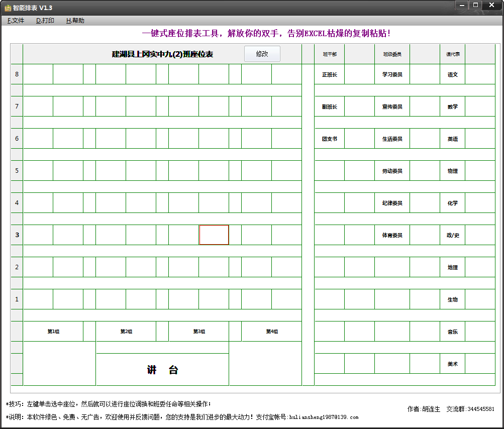The width and height of the screenshot is (504, 429).
Task: Select the 团支书 cell
Action: pos(329,138)
